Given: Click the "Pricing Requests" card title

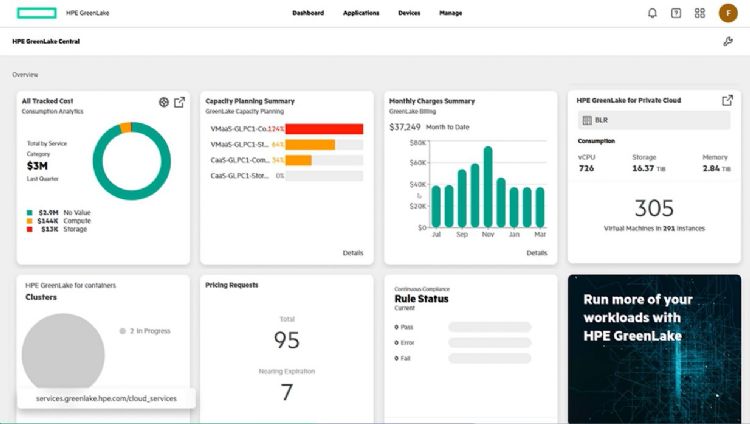Looking at the screenshot, I should coord(232,285).
